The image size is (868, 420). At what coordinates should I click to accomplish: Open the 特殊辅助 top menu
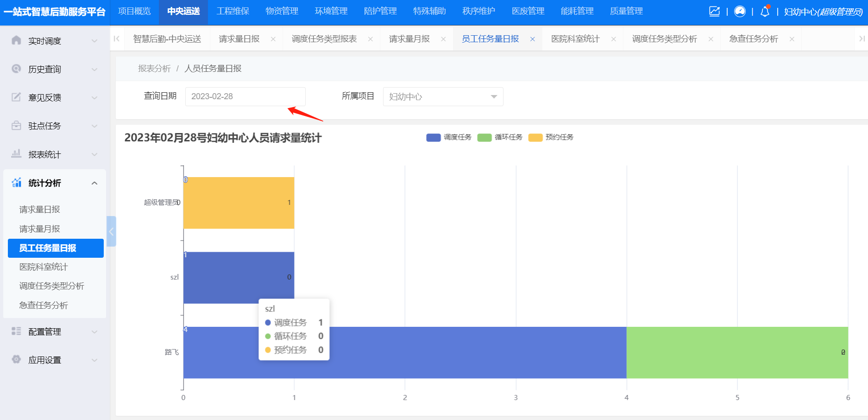tap(429, 11)
